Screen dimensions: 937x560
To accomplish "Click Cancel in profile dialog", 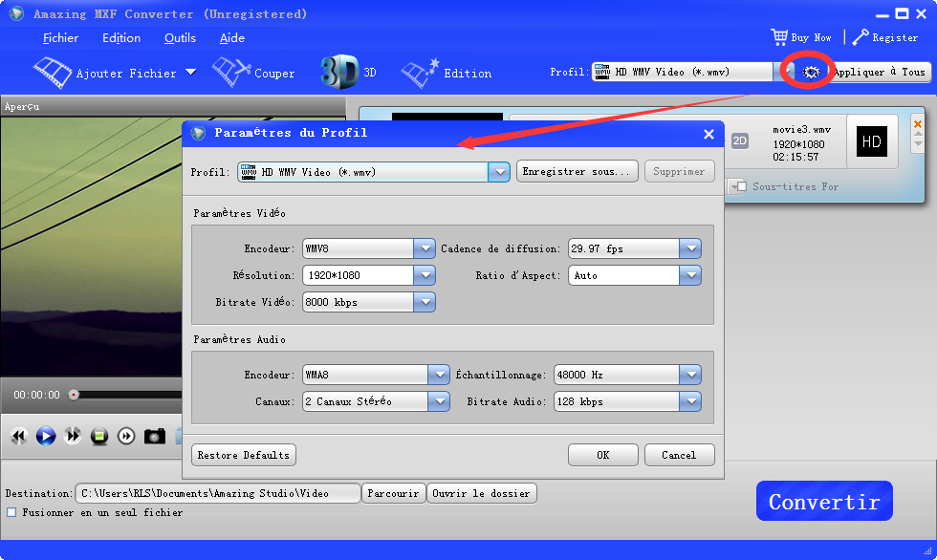I will (680, 455).
